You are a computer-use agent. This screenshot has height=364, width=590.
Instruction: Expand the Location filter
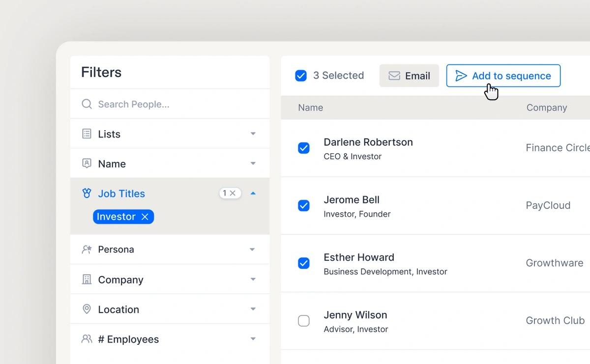[x=253, y=309]
